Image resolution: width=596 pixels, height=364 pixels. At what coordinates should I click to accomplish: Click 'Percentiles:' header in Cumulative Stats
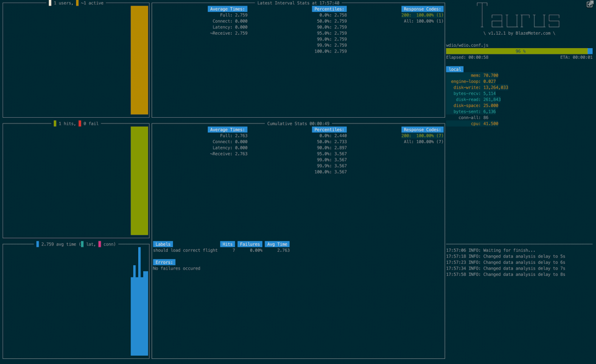(329, 130)
